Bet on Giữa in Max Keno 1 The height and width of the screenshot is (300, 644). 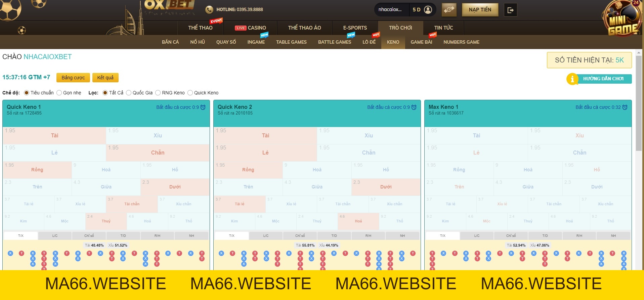[x=528, y=187]
